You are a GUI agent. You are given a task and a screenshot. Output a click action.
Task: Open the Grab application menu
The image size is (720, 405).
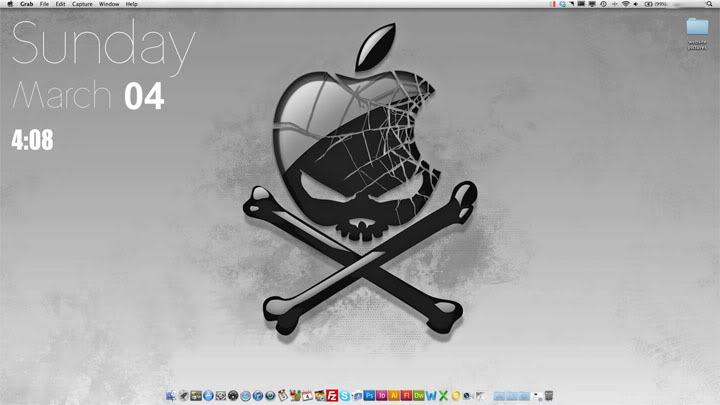[26, 4]
